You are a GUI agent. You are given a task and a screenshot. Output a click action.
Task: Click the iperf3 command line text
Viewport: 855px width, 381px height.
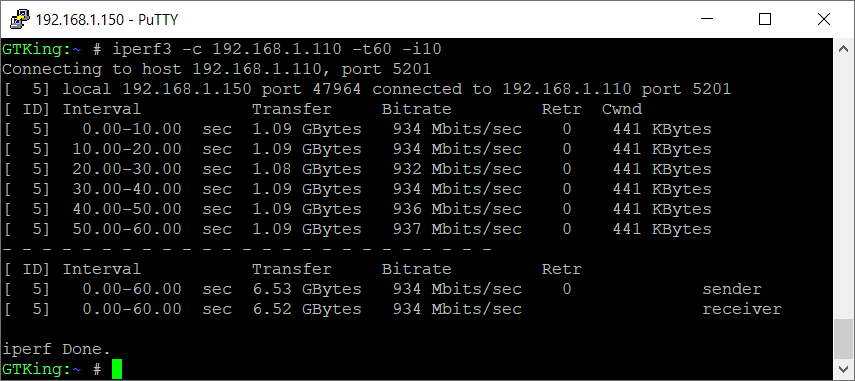[276, 49]
